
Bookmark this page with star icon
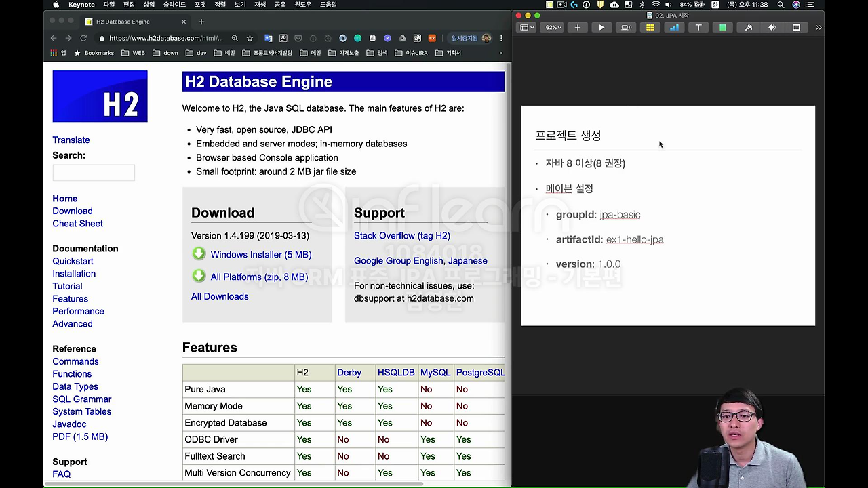click(x=250, y=38)
